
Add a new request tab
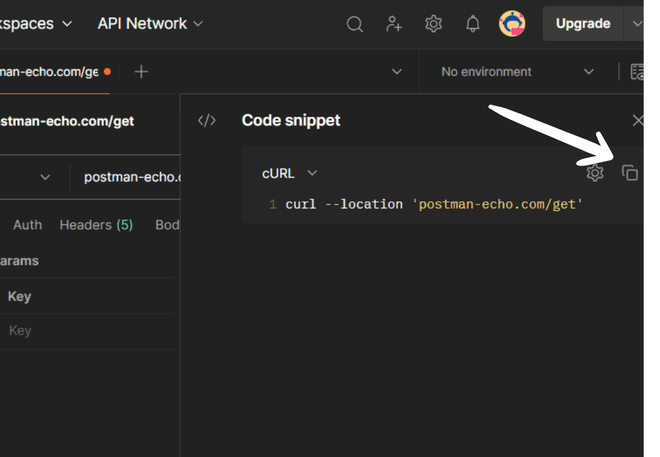pos(141,72)
